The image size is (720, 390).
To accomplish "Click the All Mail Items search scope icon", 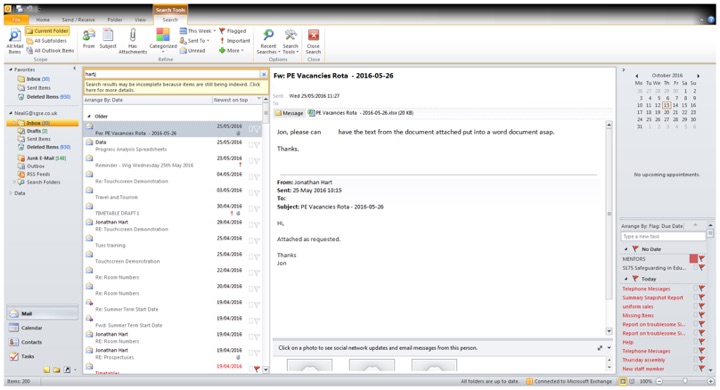I will point(14,41).
